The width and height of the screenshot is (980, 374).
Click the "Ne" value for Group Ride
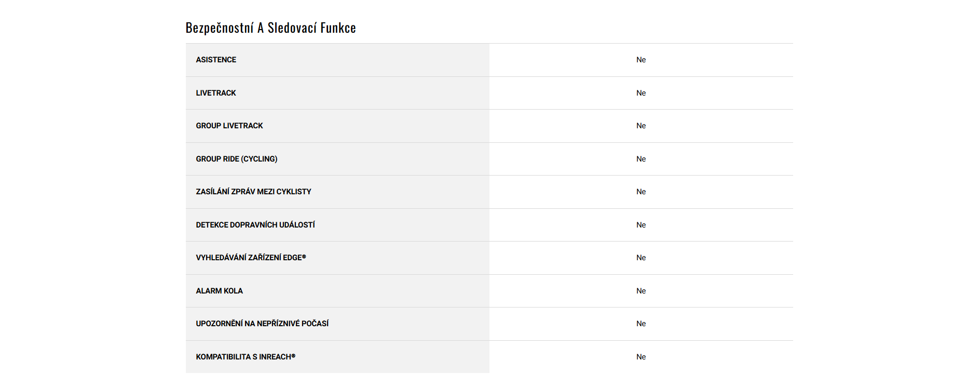641,159
